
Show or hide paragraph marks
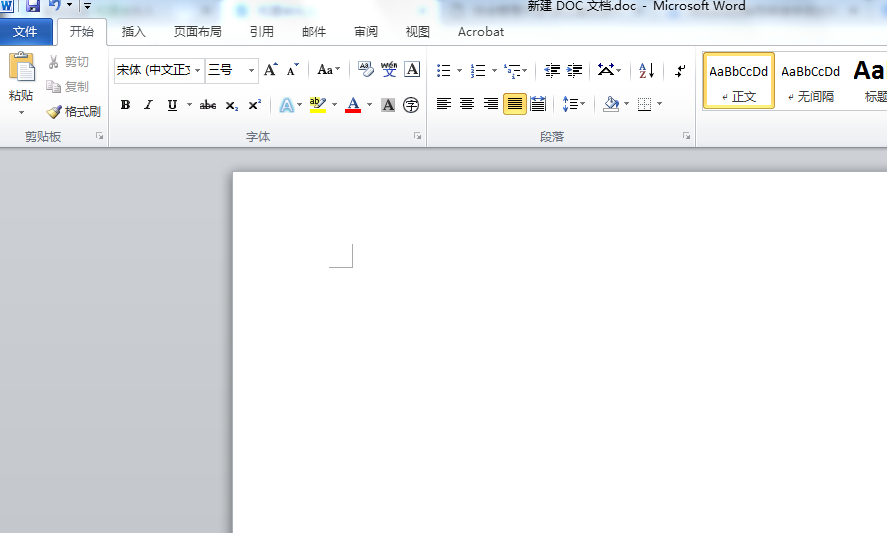[x=680, y=70]
